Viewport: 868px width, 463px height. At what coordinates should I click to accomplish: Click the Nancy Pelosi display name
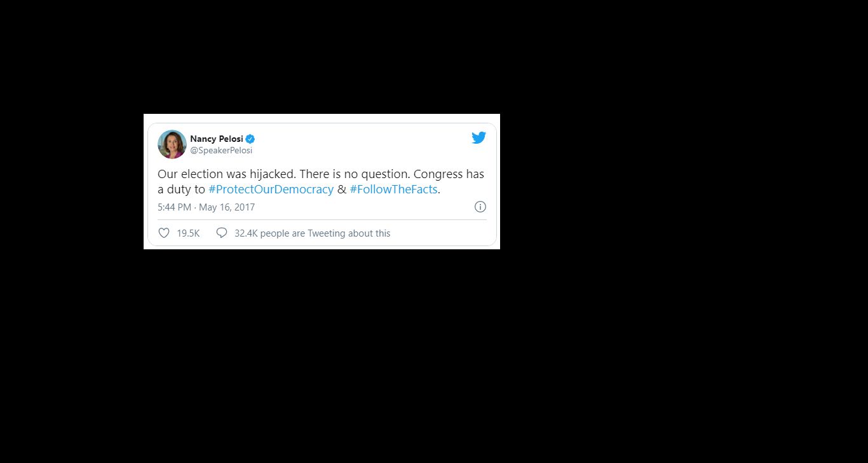[217, 139]
